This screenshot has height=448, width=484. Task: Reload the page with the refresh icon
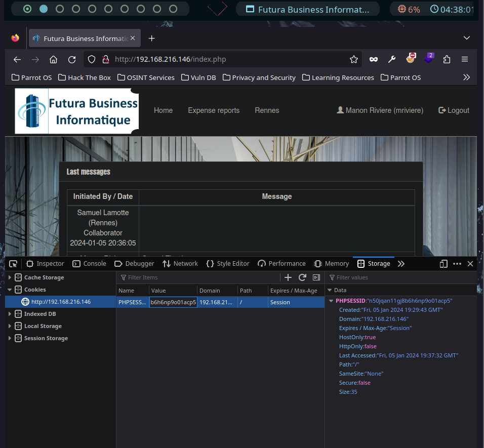[72, 59]
